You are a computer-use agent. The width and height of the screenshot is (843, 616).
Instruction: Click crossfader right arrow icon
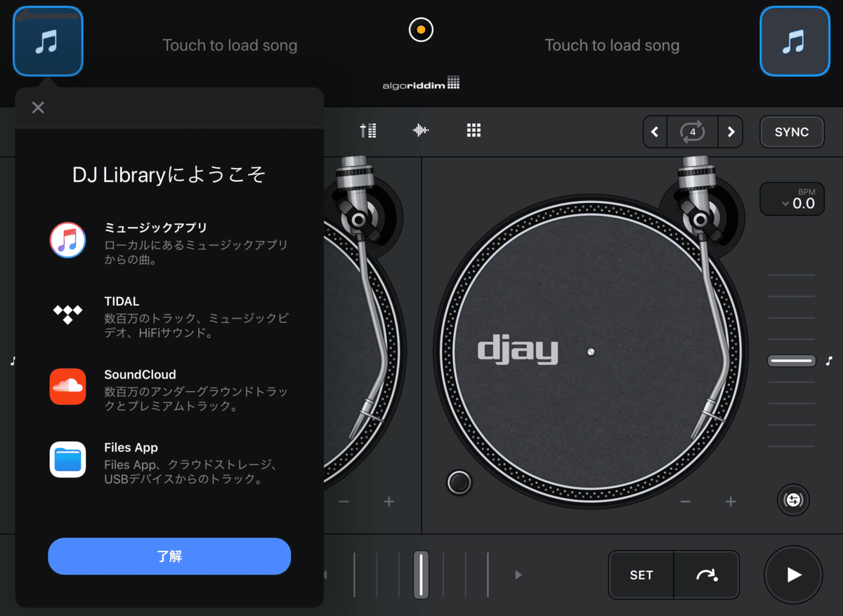pos(518,575)
